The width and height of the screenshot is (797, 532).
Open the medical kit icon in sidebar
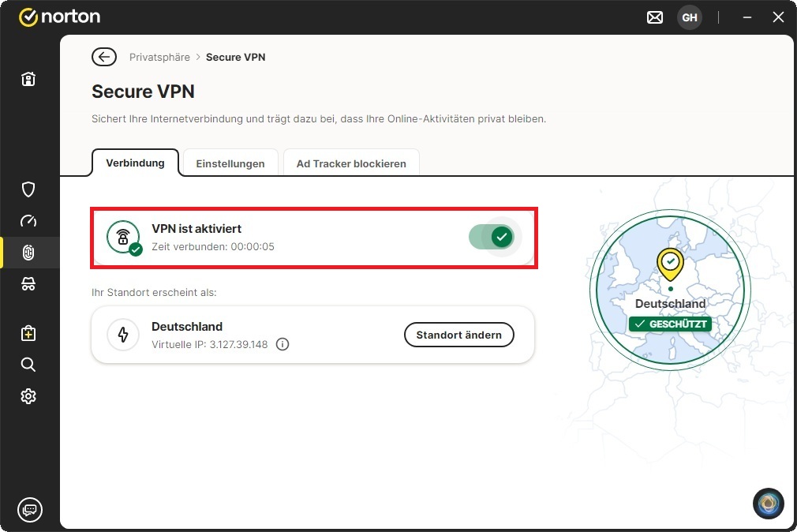[x=28, y=333]
